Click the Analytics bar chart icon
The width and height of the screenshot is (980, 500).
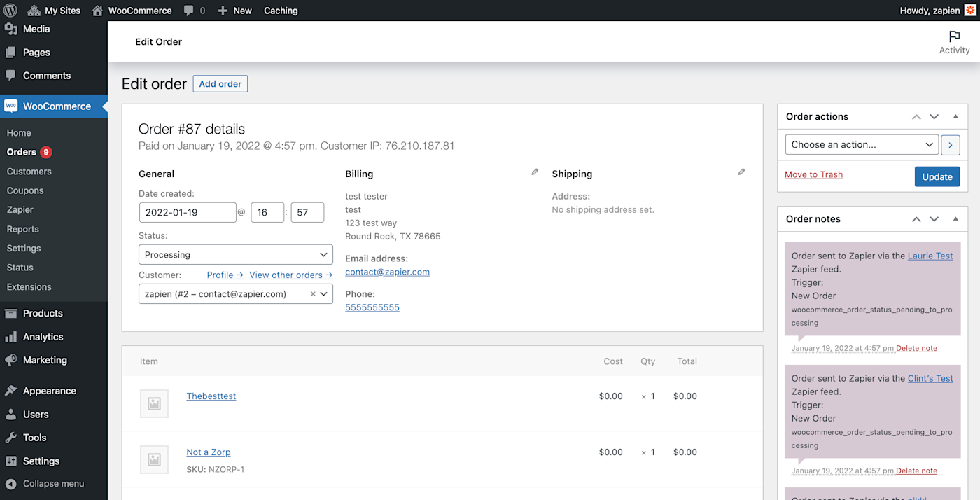coord(10,337)
